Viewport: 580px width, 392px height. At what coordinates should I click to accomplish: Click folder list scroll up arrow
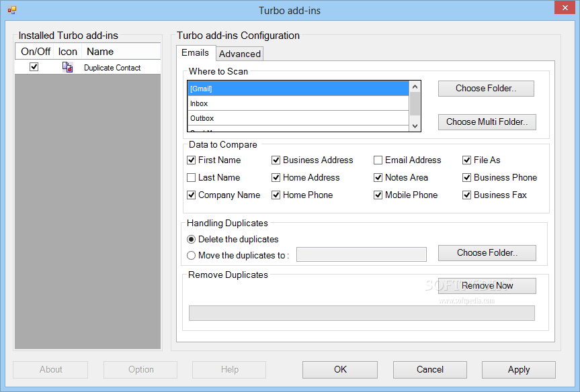(x=415, y=87)
